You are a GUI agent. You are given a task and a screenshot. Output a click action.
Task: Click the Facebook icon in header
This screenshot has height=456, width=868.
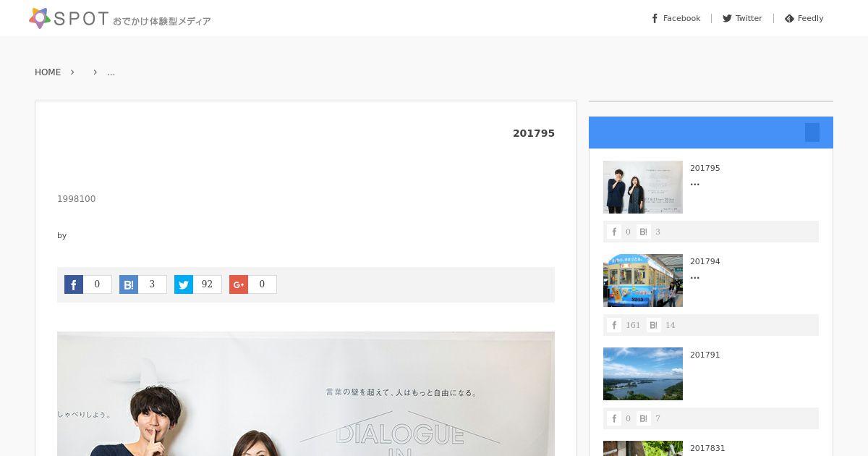pos(655,18)
